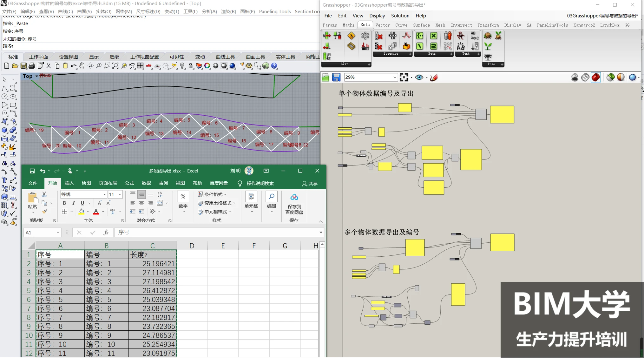The image size is (644, 358).
Task: Click the Excel Save icon in quick access
Action: pos(32,171)
